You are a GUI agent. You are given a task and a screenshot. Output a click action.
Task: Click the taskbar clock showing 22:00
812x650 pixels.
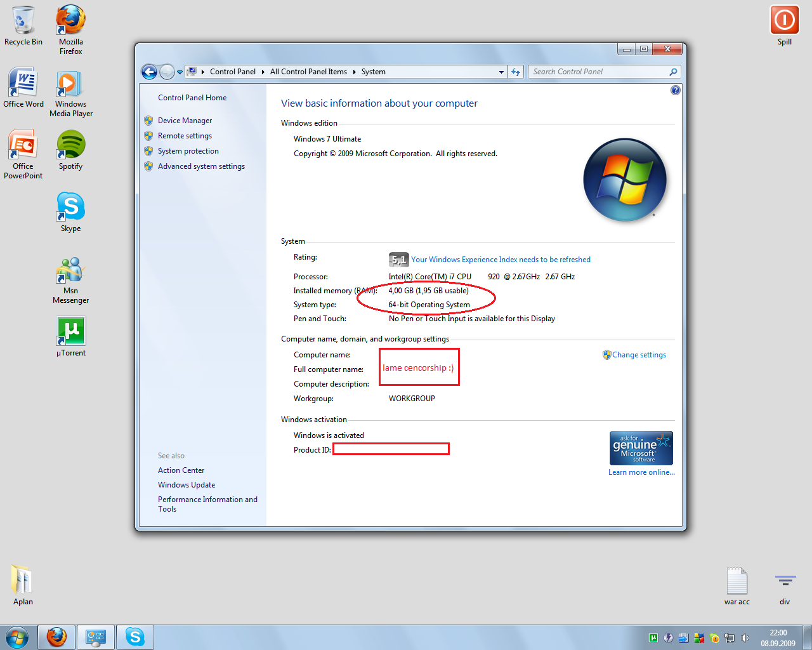[x=778, y=638]
